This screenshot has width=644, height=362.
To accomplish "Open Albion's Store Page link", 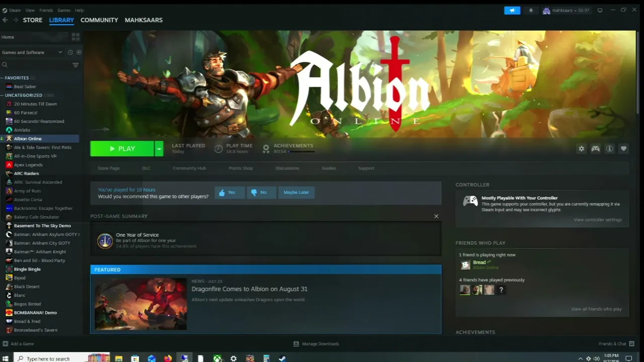I will coord(109,168).
